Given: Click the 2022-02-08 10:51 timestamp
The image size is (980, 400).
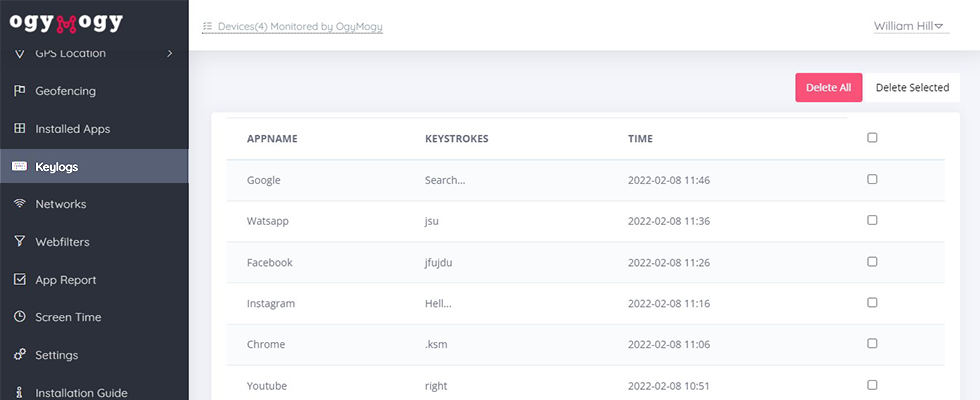Looking at the screenshot, I should tap(669, 386).
